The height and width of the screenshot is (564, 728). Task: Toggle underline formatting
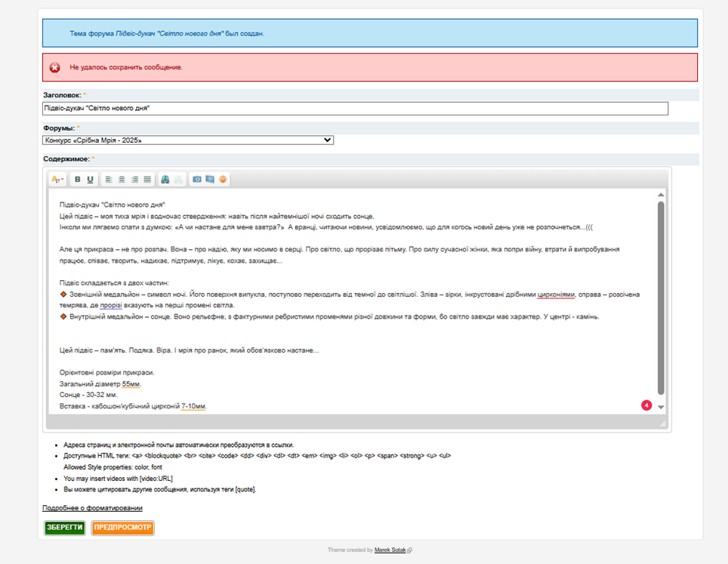tap(90, 180)
